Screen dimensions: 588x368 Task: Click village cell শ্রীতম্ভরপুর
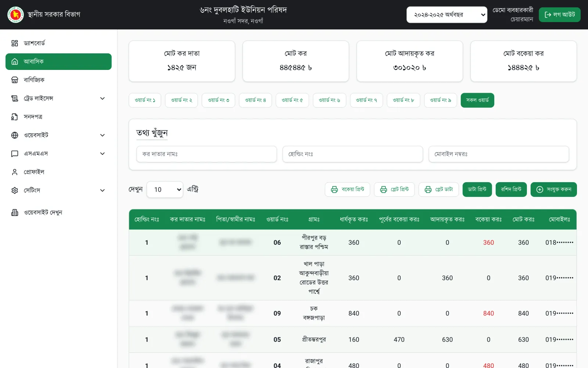(x=314, y=340)
